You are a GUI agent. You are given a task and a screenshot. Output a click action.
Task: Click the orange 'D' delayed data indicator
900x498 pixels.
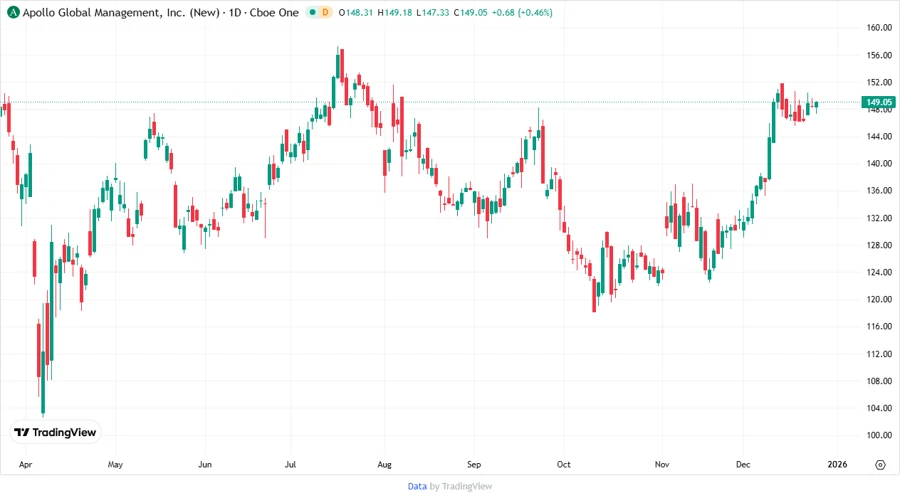click(325, 12)
